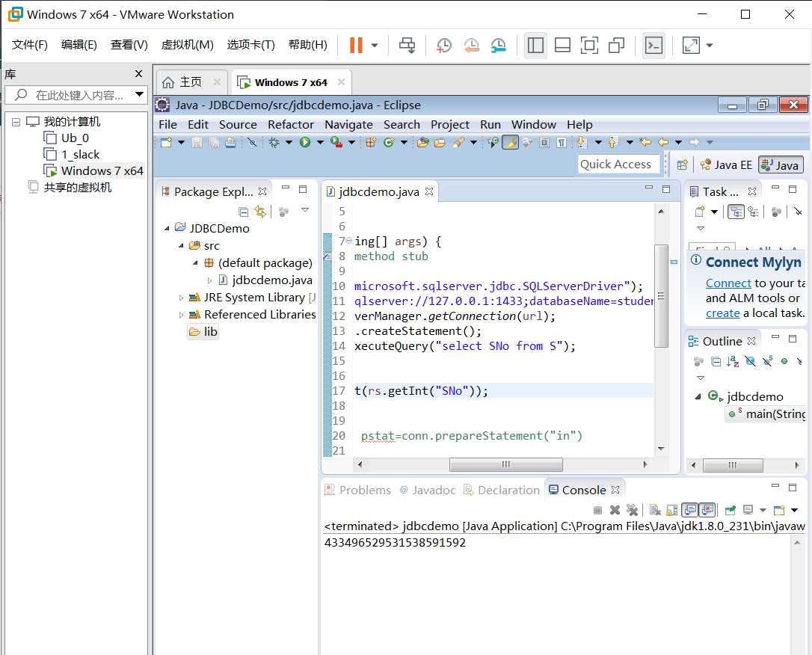Click the editor horizontal scrollbar thumb
Image resolution: width=812 pixels, height=655 pixels.
click(x=506, y=464)
